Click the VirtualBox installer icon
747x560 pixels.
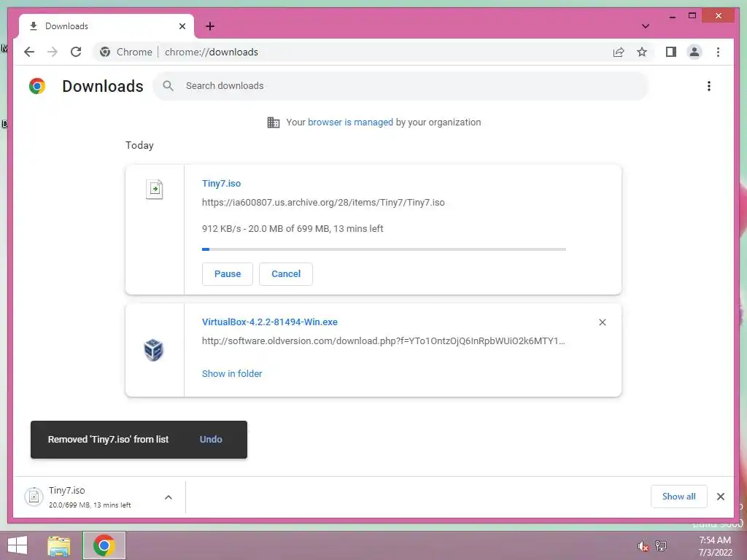(153, 350)
